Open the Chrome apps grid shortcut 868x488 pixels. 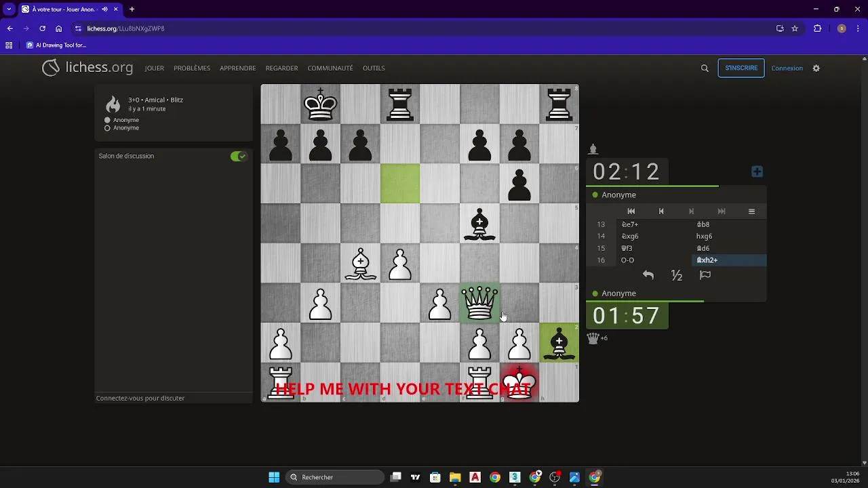coord(9,45)
